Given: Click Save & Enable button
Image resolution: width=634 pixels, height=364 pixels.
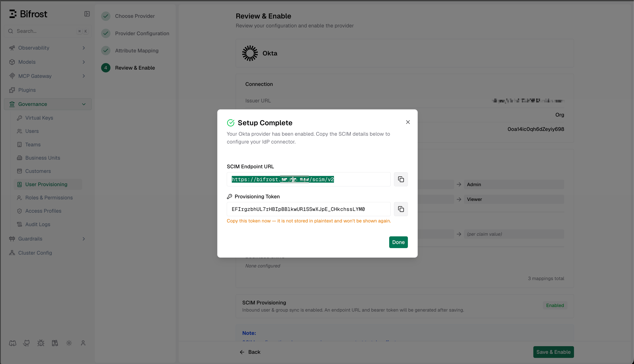Looking at the screenshot, I should click(553, 352).
